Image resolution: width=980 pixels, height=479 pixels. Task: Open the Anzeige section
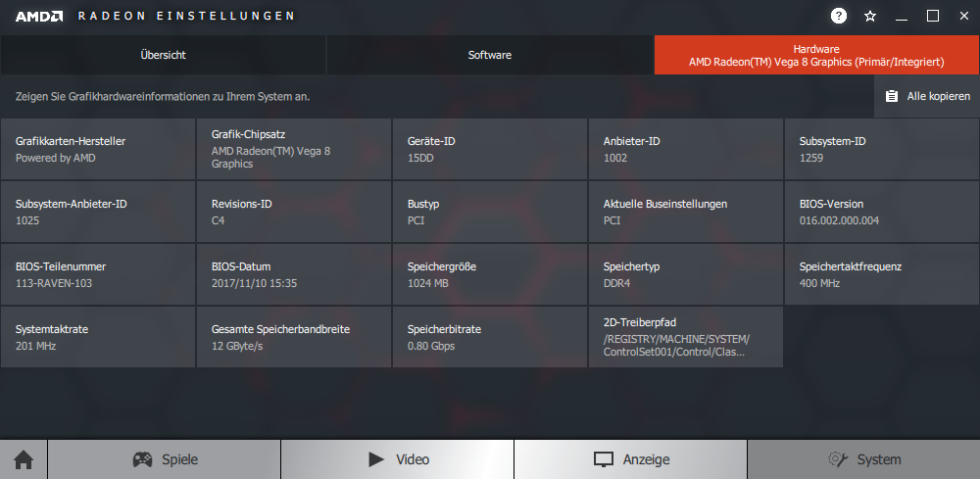(630, 459)
